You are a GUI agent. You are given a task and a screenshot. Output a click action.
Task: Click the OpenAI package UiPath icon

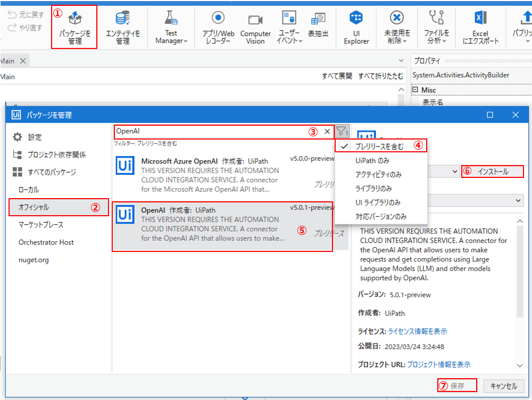[x=125, y=214]
